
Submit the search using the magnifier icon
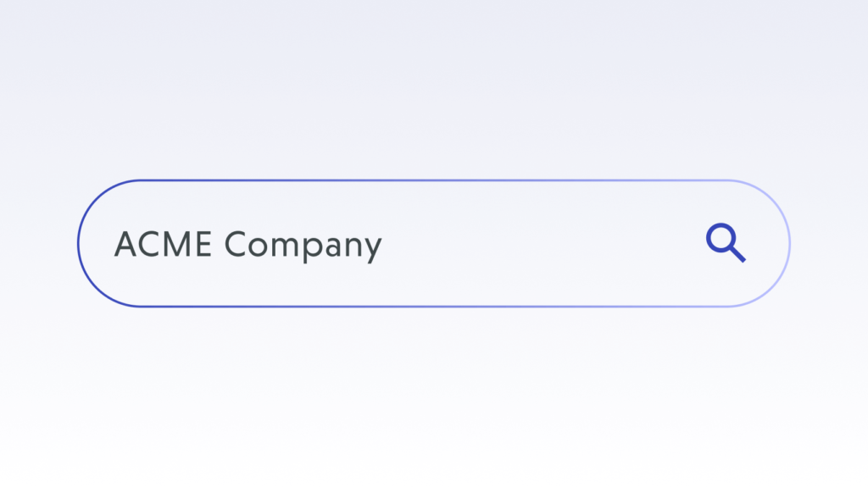click(725, 242)
